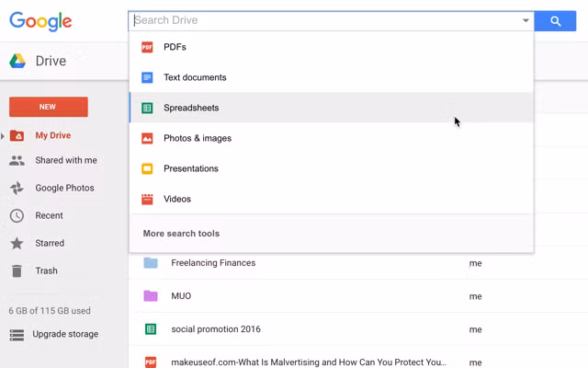Screen dimensions: 588x368
Task: Open the search options dropdown arrow
Action: pyautogui.click(x=526, y=20)
